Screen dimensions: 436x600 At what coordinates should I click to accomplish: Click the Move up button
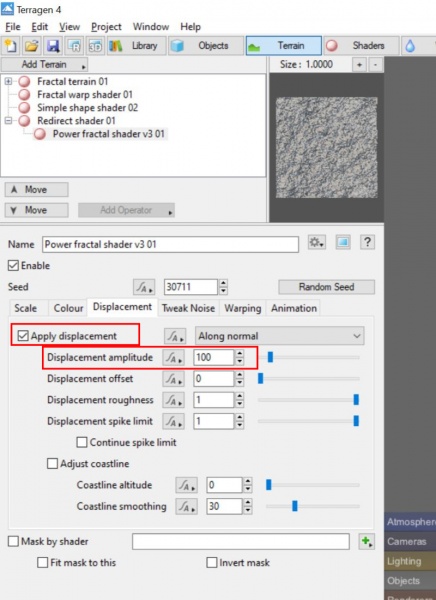(x=36, y=189)
